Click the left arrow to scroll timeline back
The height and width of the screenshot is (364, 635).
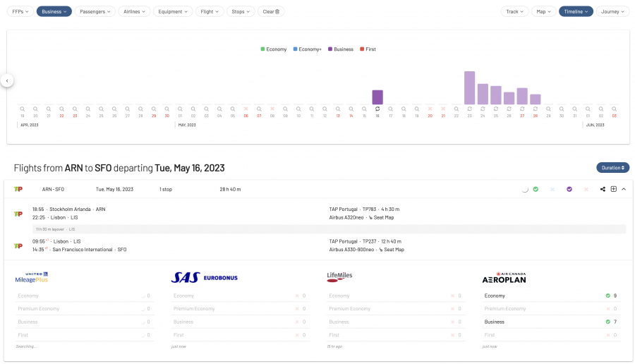tap(7, 80)
